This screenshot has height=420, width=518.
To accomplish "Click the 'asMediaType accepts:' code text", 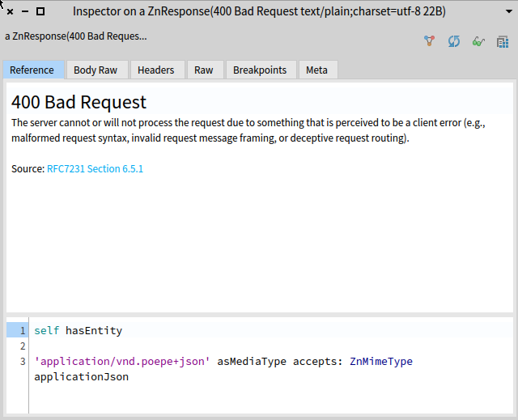I will tap(280, 362).
